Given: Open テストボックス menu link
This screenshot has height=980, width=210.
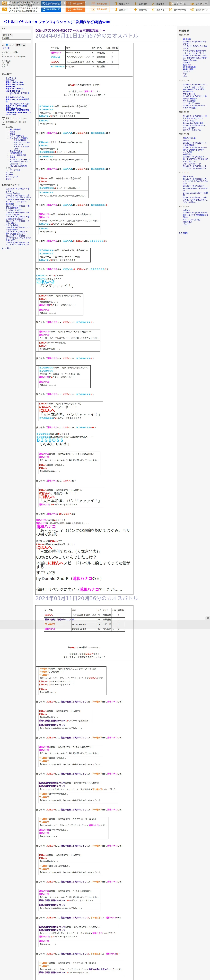Looking at the screenshot, I should pos(12,177).
